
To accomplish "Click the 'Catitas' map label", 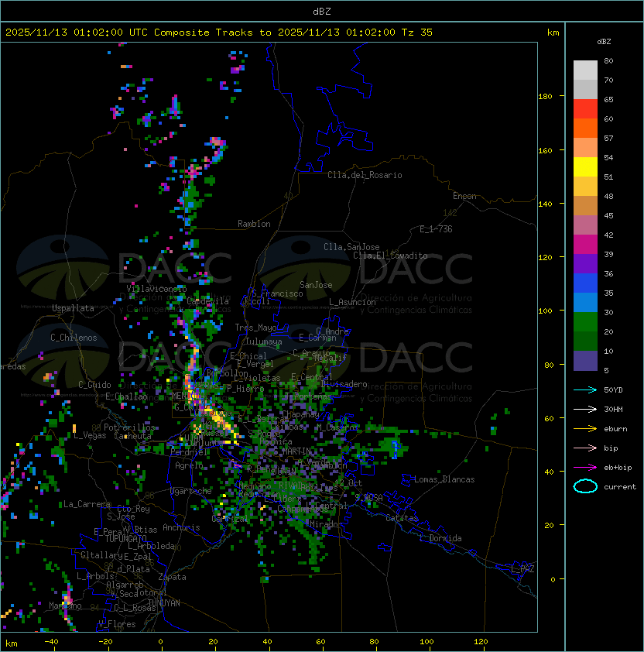I will (402, 518).
